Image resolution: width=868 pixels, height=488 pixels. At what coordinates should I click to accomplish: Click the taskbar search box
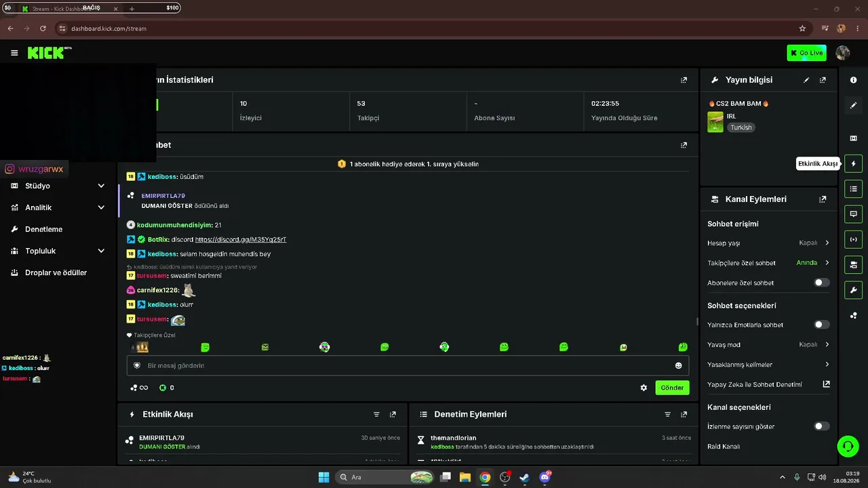click(x=385, y=477)
